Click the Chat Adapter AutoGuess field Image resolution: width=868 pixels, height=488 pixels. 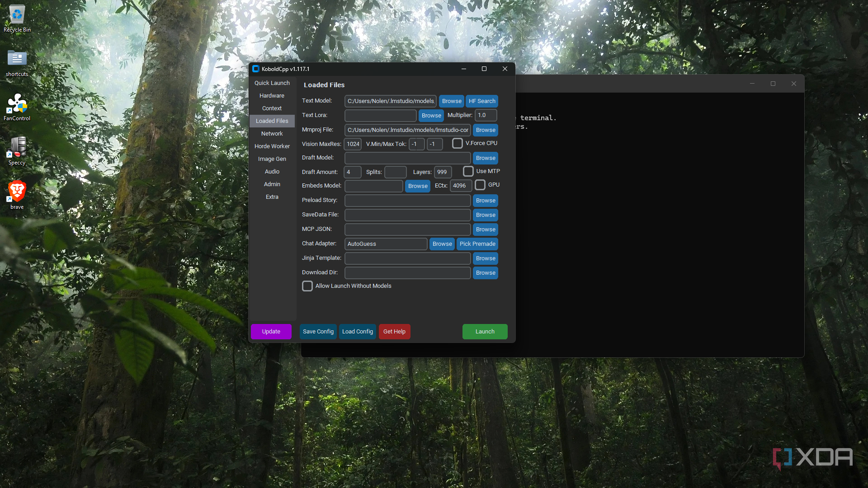[x=386, y=244]
